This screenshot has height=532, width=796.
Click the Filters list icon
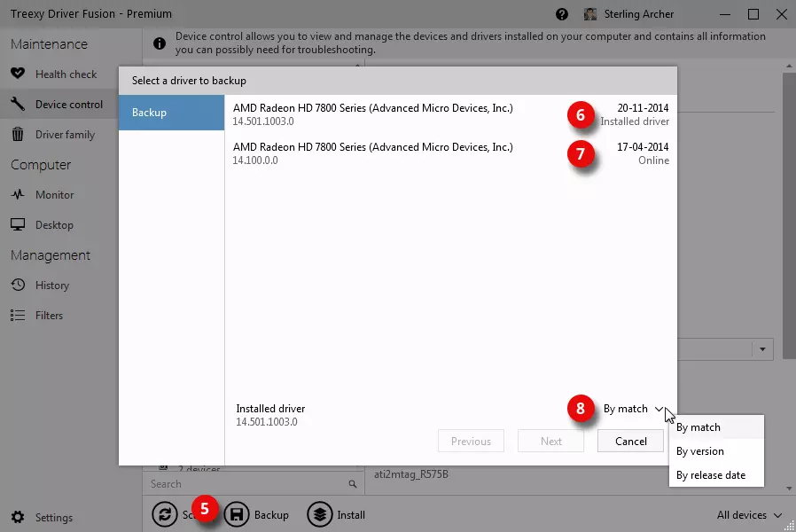click(18, 316)
